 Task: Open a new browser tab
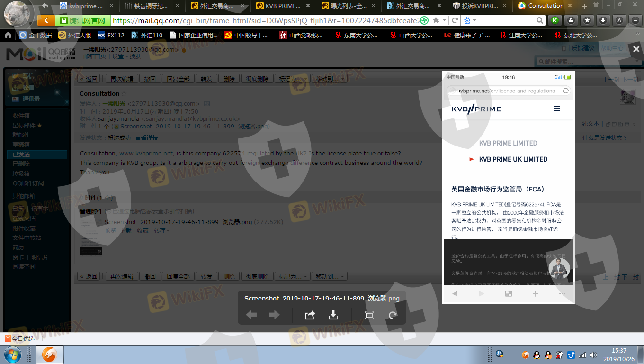[x=584, y=6]
